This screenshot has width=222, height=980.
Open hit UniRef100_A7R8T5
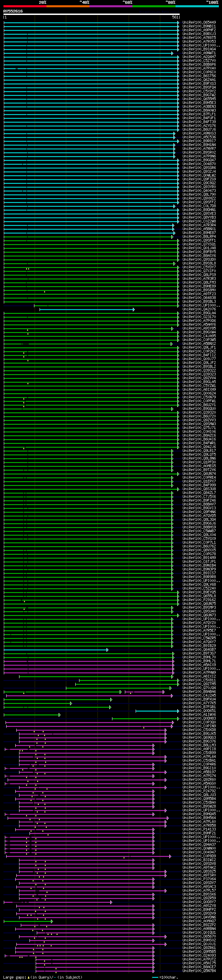coord(199,38)
